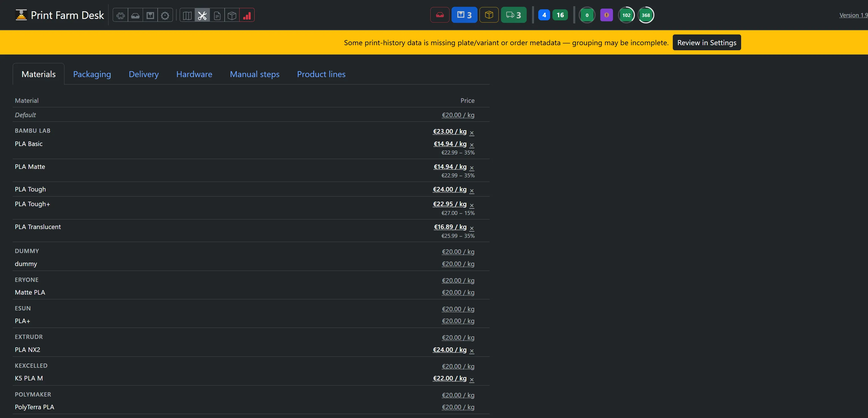Click the yellow package box status badge

[x=489, y=15]
